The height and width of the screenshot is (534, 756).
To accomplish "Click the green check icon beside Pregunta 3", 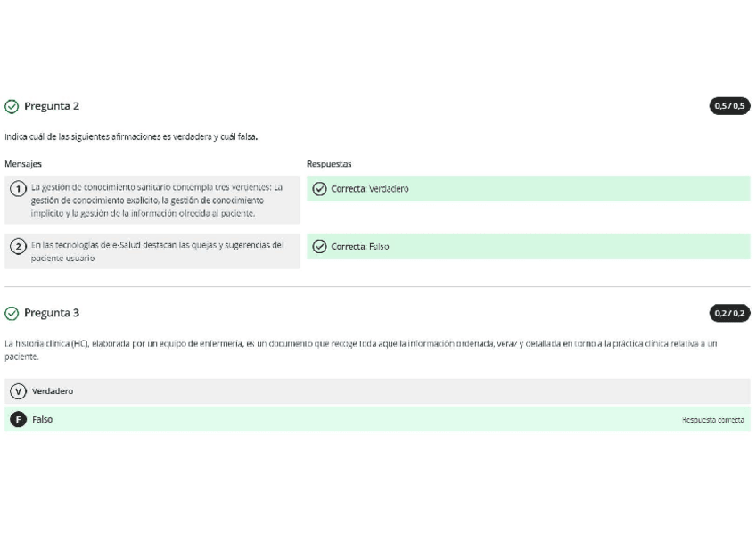I will tap(12, 313).
